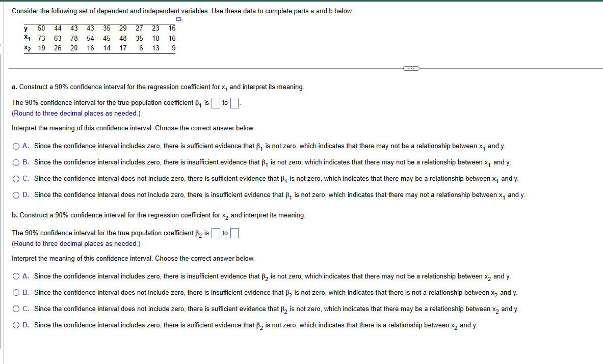Viewport: 603px width, 364px height.
Task: Open the data table popup icon
Action: coord(179,20)
